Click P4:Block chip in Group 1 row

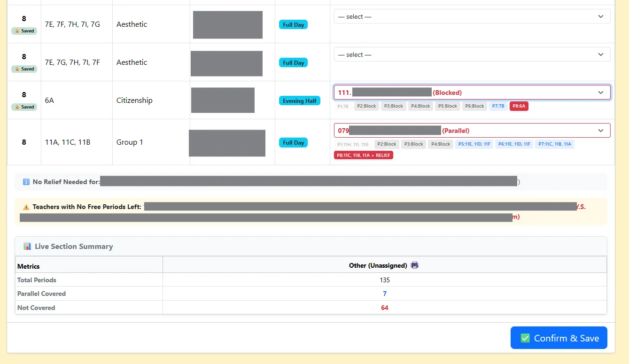(x=441, y=144)
